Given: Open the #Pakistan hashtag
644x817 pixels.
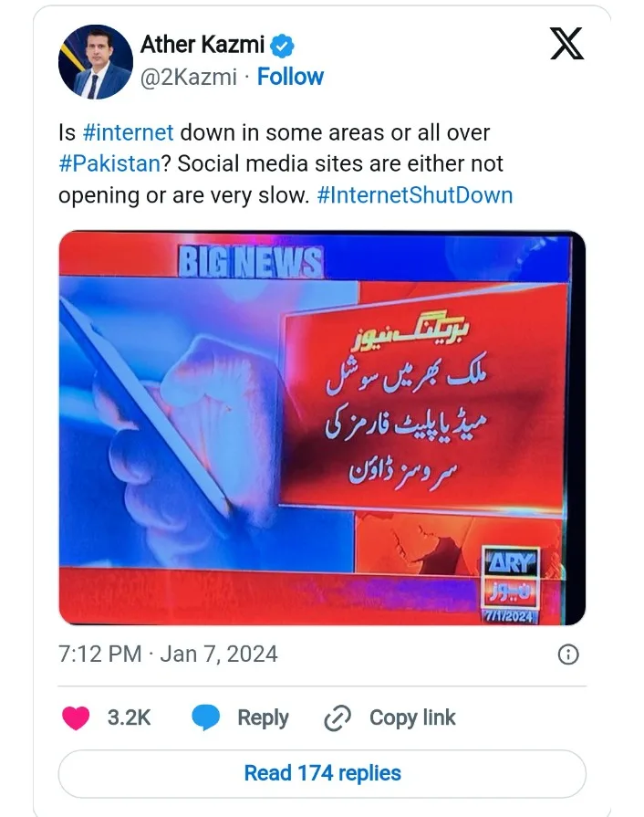Looking at the screenshot, I should pyautogui.click(x=109, y=163).
